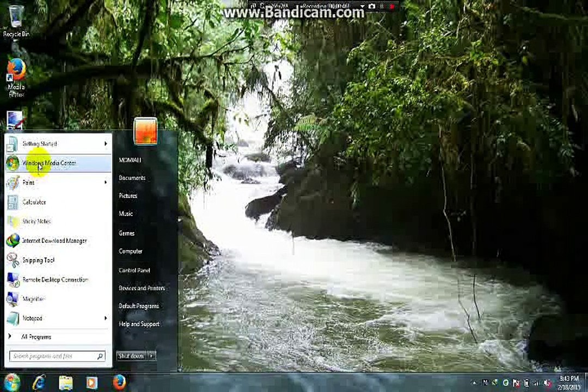Image resolution: width=588 pixels, height=392 pixels.
Task: Expand Getting Started submenu arrow
Action: (106, 144)
